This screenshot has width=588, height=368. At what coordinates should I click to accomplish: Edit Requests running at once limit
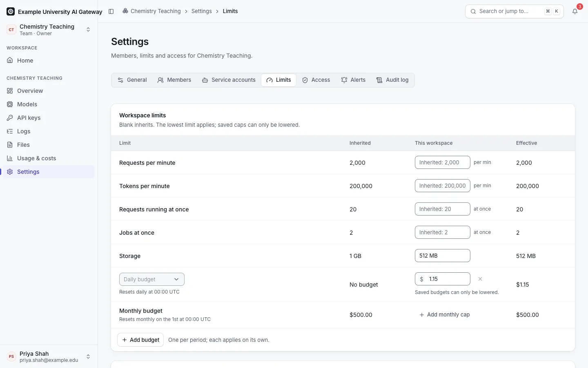pos(443,209)
